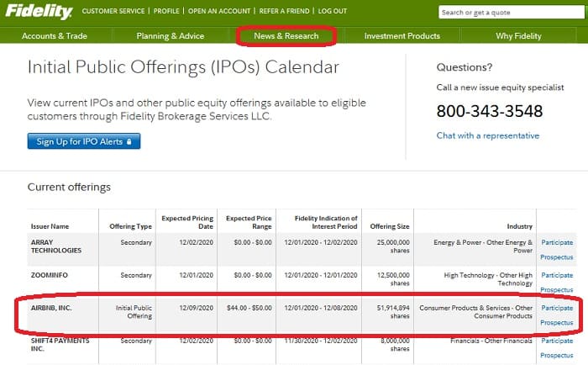Select AIRBNB, INC. issuer name

click(51, 308)
